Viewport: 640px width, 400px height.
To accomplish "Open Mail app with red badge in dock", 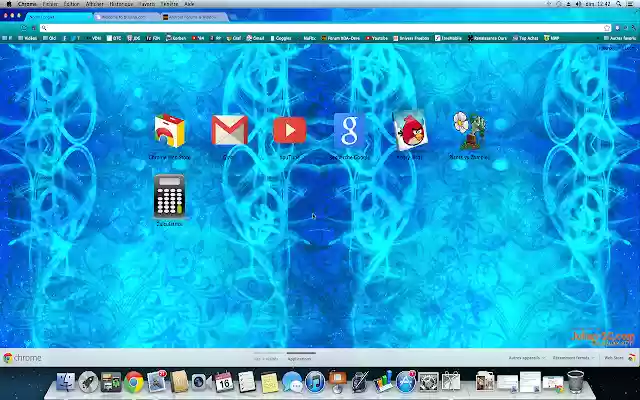I will tap(157, 382).
